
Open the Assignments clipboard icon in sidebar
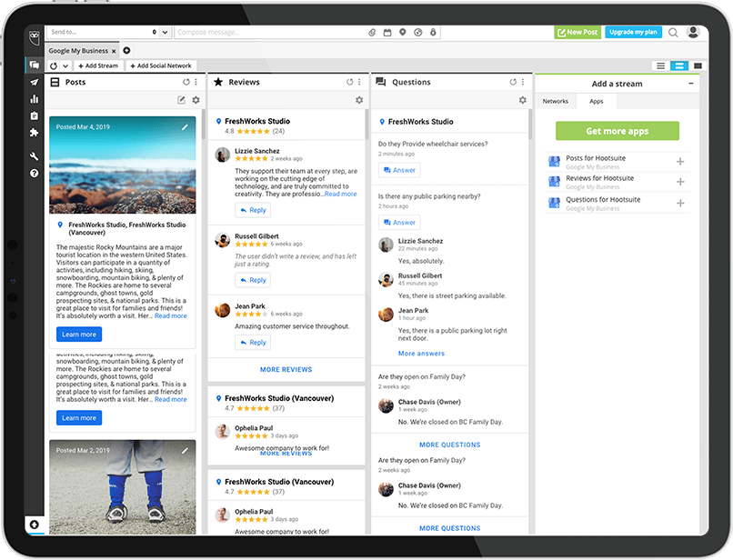click(34, 115)
